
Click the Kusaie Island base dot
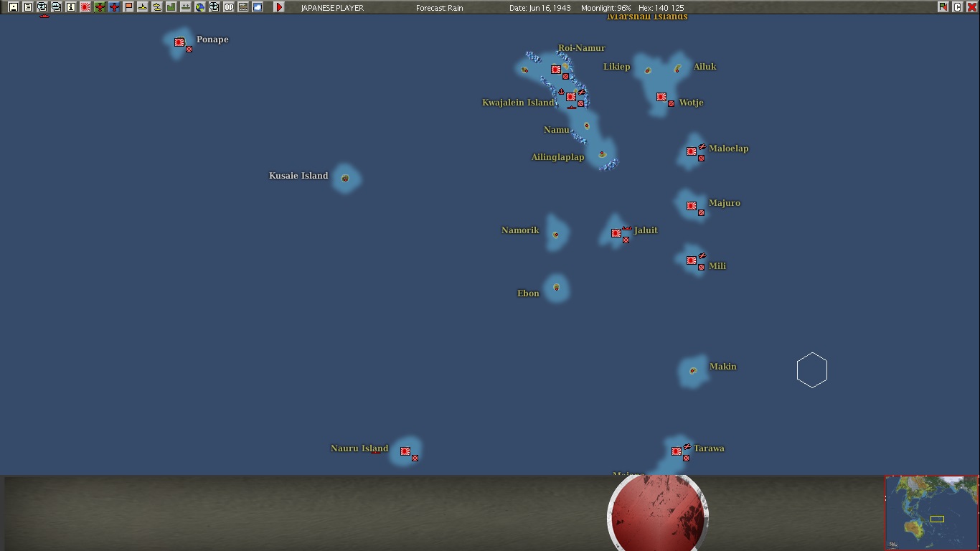pos(345,179)
